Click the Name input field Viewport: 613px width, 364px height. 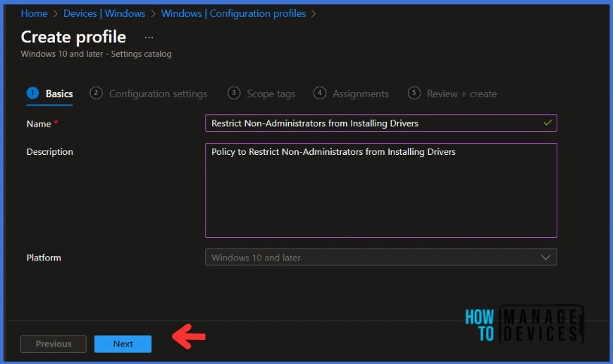[x=380, y=123]
